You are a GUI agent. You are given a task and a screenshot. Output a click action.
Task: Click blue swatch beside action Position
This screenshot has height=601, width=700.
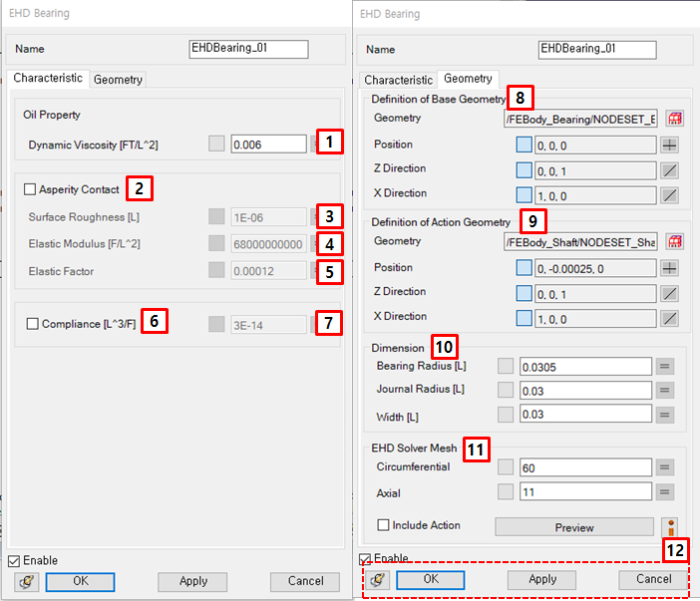[525, 268]
